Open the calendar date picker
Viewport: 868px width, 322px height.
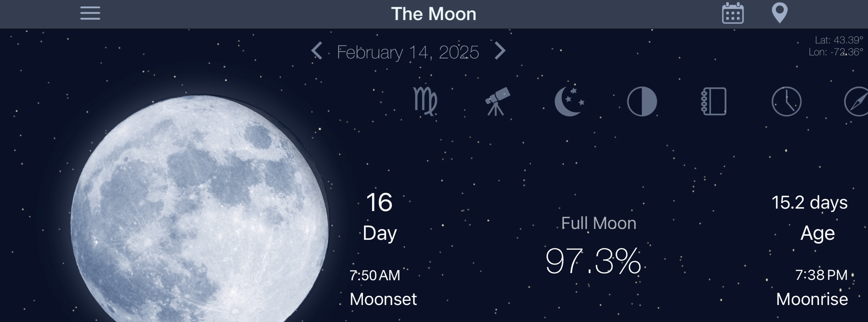coord(733,13)
